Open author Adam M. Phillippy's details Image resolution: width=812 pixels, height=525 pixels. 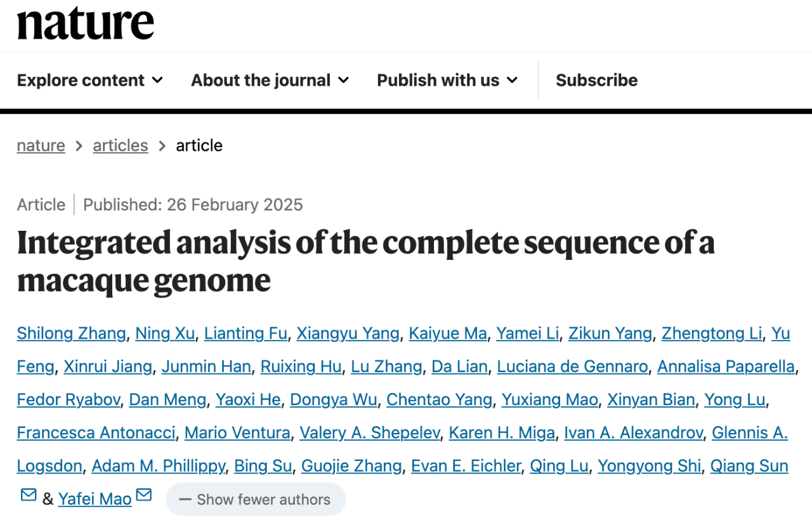pos(158,467)
